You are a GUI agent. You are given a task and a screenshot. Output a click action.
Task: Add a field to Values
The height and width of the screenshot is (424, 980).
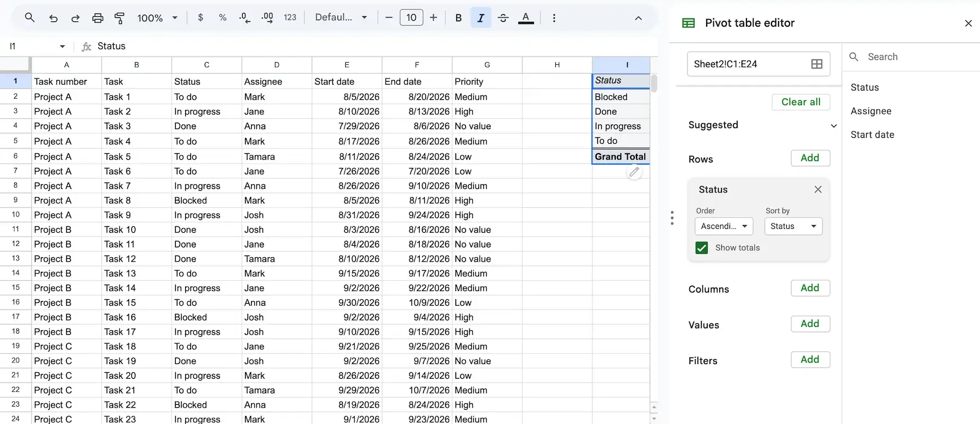point(810,324)
